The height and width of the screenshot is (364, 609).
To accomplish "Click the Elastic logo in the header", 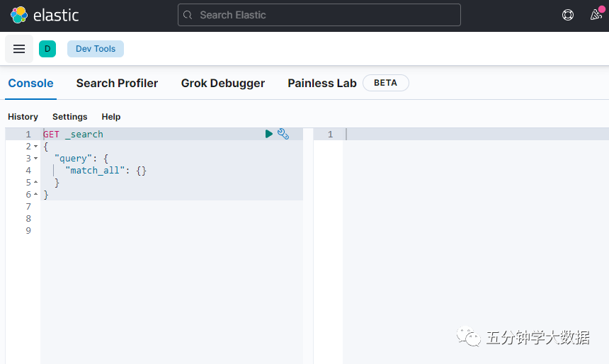I will [x=44, y=15].
